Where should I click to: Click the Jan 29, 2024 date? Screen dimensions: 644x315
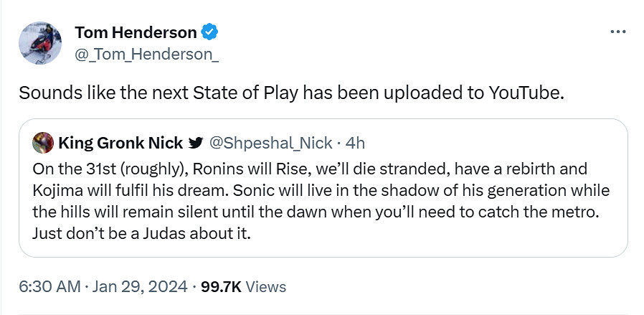(139, 287)
